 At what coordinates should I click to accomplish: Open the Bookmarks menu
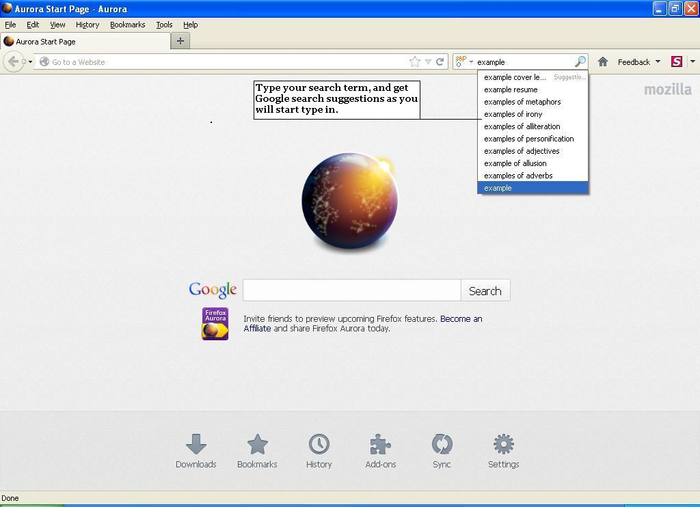point(127,25)
